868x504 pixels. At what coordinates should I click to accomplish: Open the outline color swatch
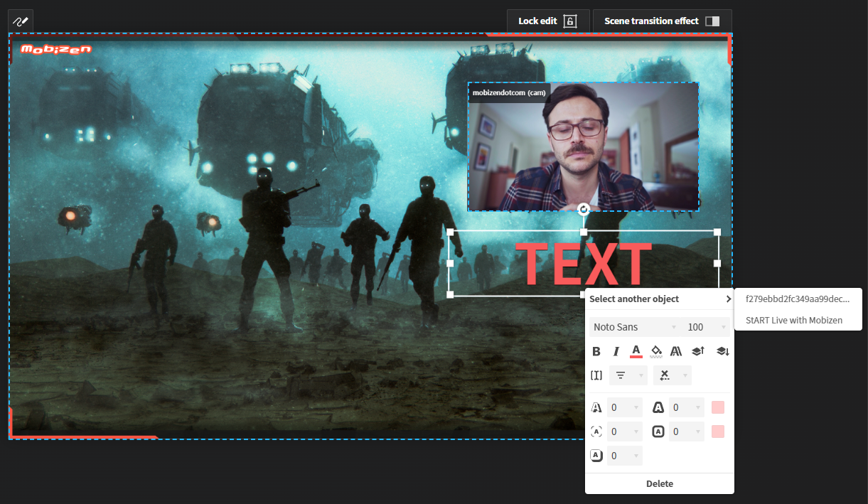(718, 407)
